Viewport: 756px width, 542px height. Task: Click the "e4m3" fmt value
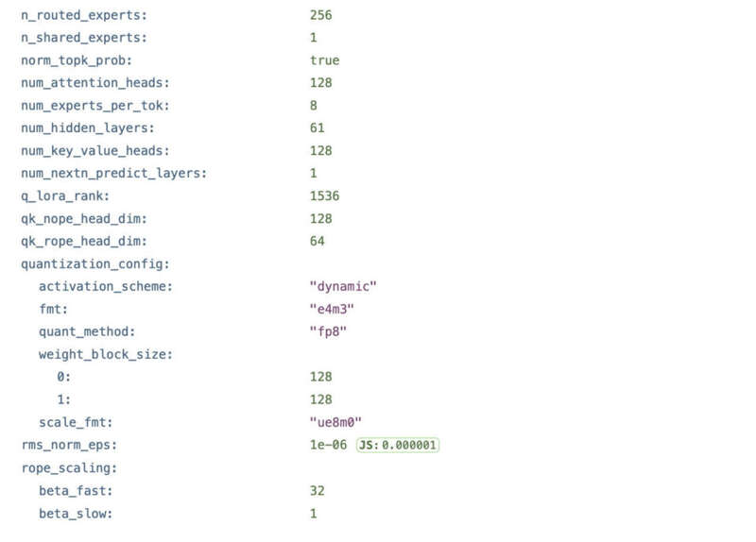click(x=330, y=310)
